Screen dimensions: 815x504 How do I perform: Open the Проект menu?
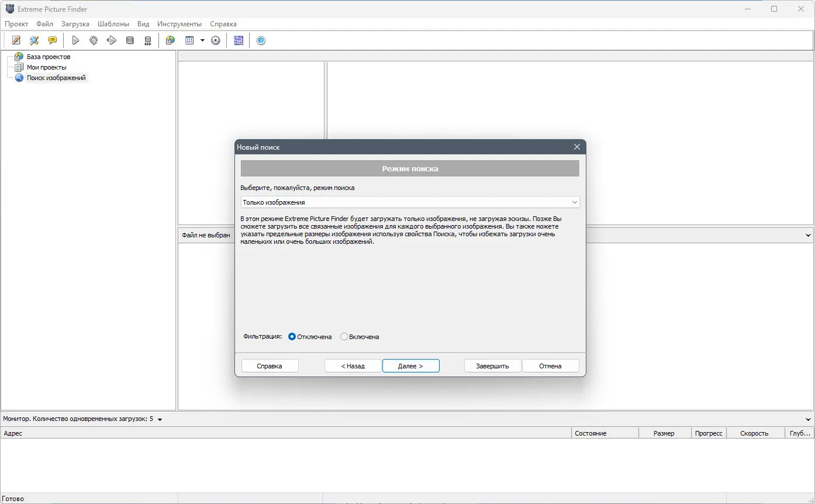16,24
